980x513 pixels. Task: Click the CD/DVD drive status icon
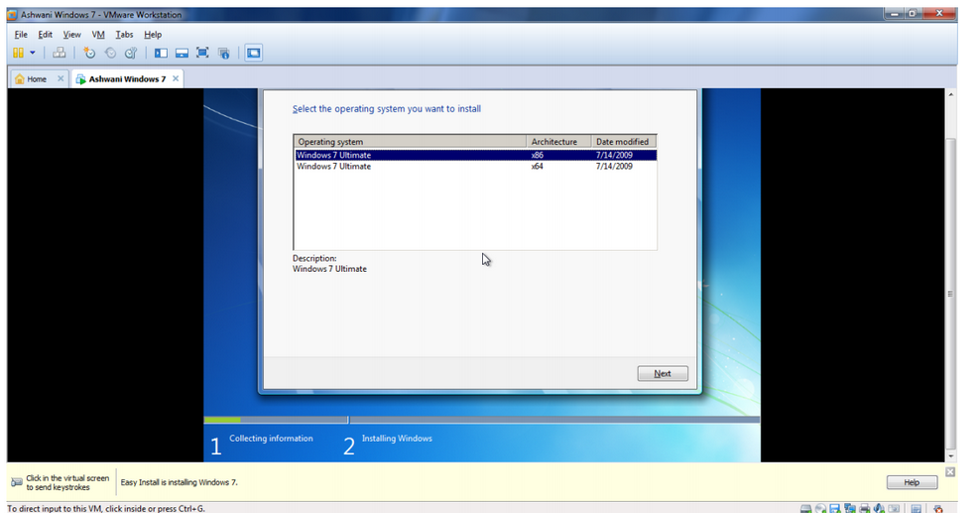click(x=820, y=509)
